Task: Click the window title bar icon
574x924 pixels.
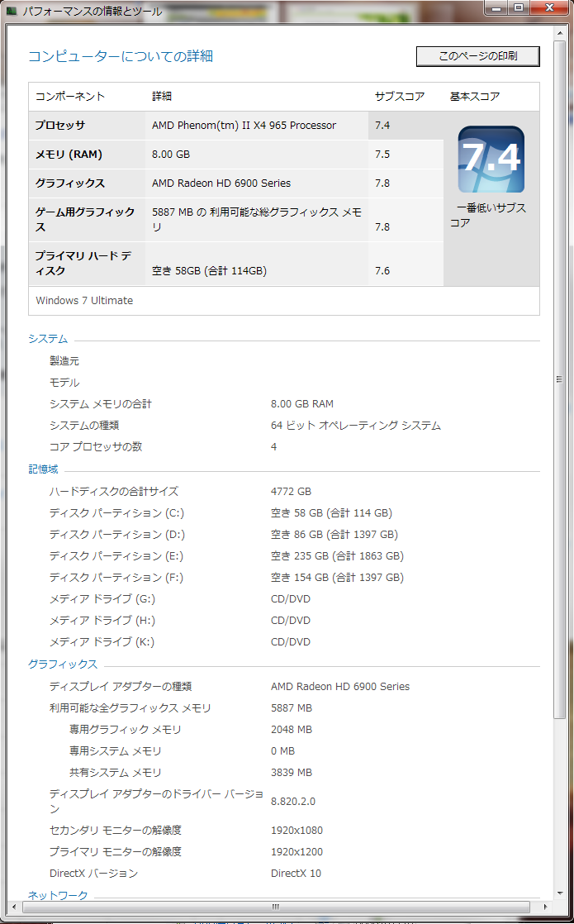Action: point(11,12)
